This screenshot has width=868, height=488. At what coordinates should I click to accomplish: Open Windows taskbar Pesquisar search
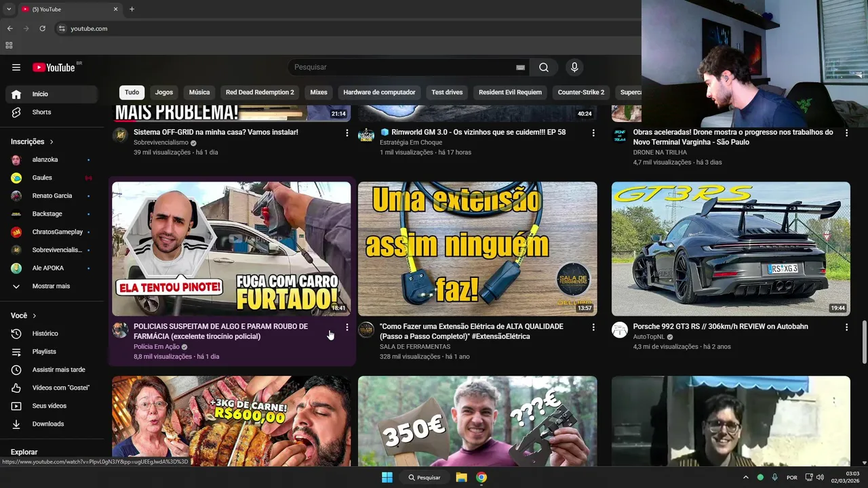click(x=425, y=477)
